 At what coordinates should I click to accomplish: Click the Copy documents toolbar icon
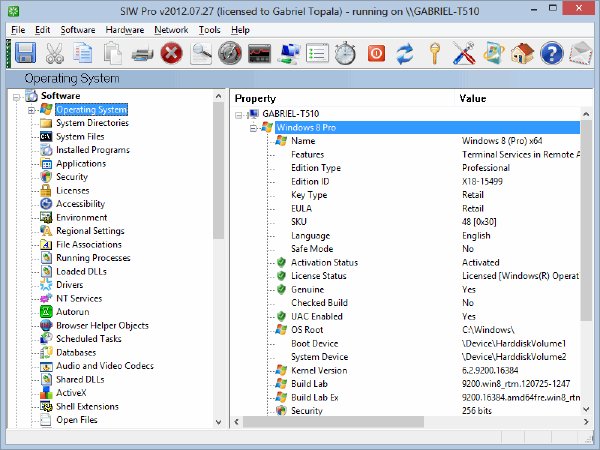[x=83, y=53]
